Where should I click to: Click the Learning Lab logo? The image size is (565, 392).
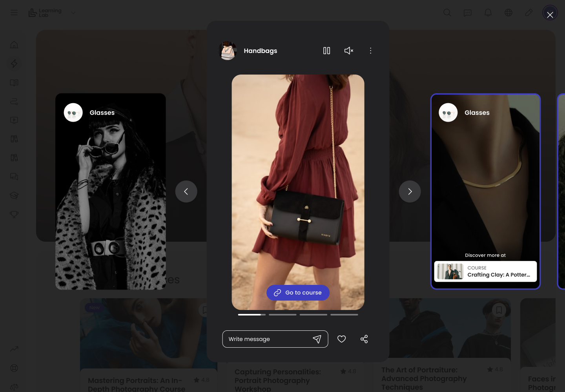45,13
